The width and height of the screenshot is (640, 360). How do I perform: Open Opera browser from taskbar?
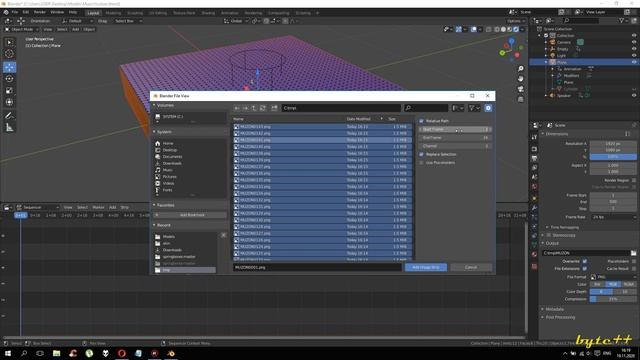[122, 353]
